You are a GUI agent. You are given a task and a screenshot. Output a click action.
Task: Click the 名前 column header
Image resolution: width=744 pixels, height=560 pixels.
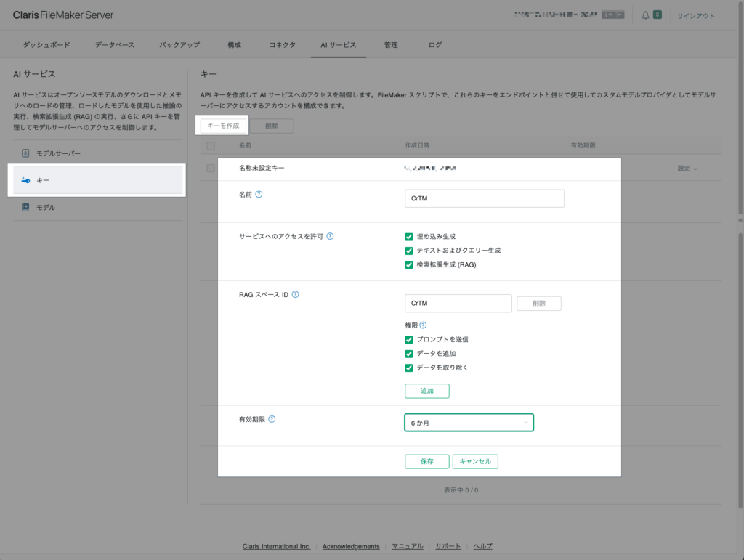coord(246,145)
